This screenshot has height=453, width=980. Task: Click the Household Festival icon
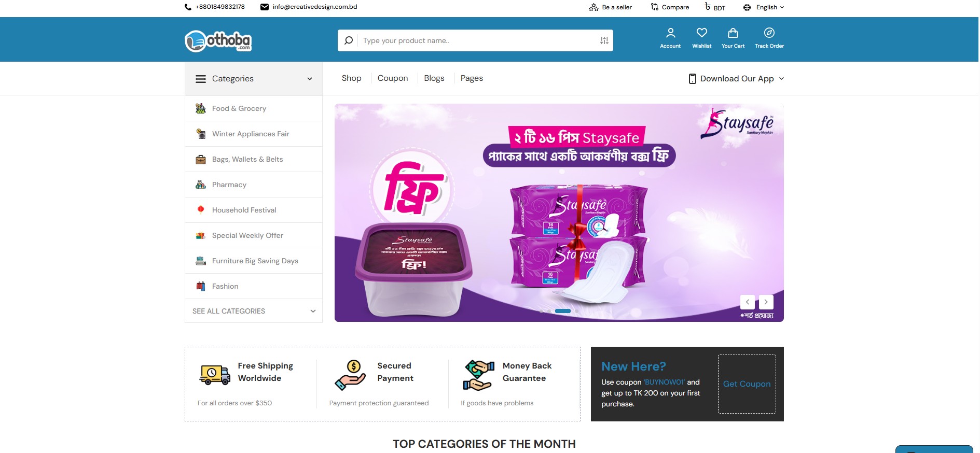(201, 210)
